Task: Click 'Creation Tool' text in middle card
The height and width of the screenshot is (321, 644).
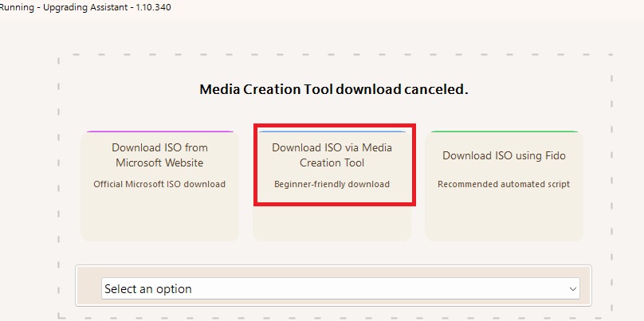Action: coord(332,163)
